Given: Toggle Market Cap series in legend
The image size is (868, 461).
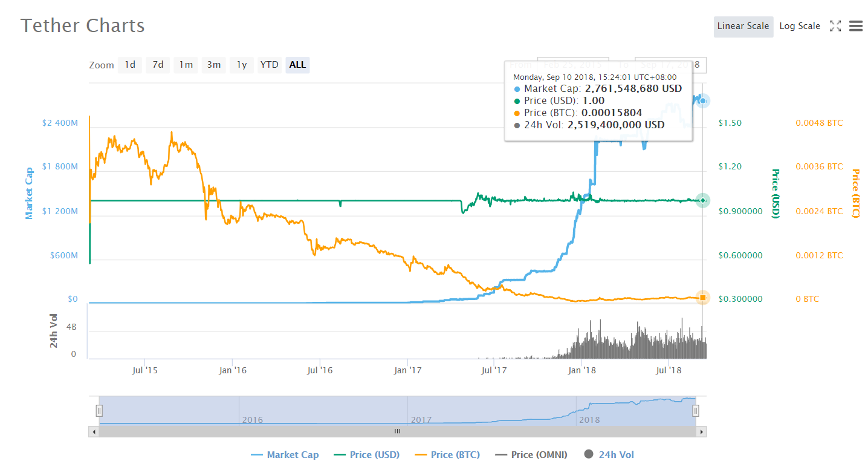Looking at the screenshot, I should click(285, 454).
